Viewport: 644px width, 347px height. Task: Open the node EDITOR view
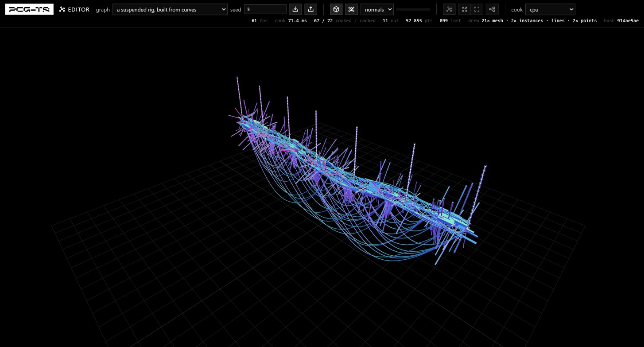[74, 9]
